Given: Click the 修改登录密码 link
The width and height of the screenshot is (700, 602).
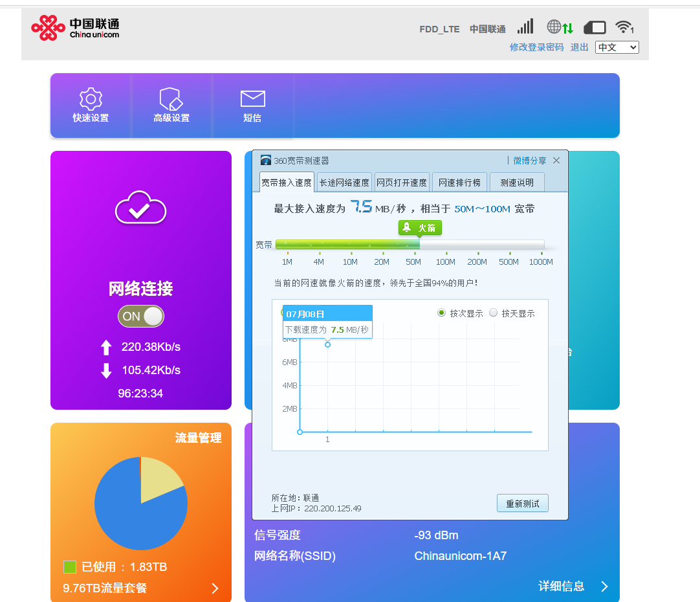Looking at the screenshot, I should pos(536,47).
